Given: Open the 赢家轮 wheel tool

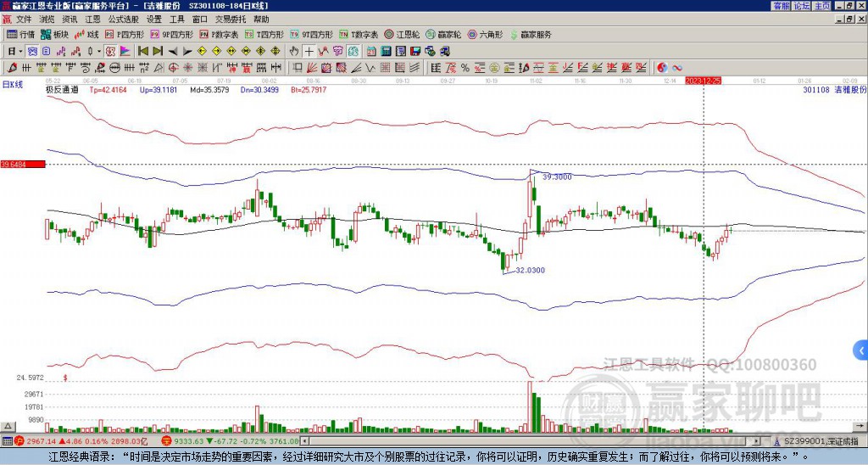Looking at the screenshot, I should (x=444, y=34).
